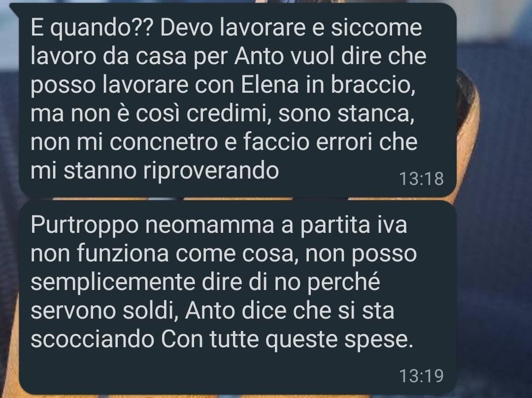Screen dimensions: 532x398
Task: Select the word 'scocciando' in the second message
Action: (x=93, y=339)
